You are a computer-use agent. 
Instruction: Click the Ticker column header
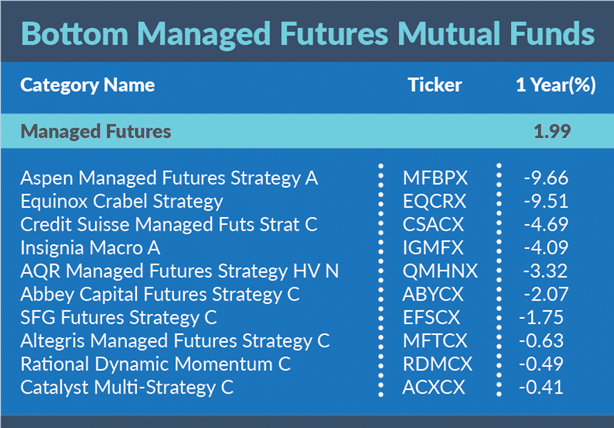pyautogui.click(x=435, y=85)
